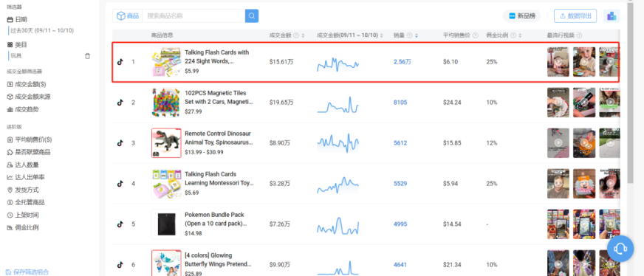This screenshot has width=644, height=276.
Task: Open the 是否联盟商品 filter
Action: [x=29, y=152]
